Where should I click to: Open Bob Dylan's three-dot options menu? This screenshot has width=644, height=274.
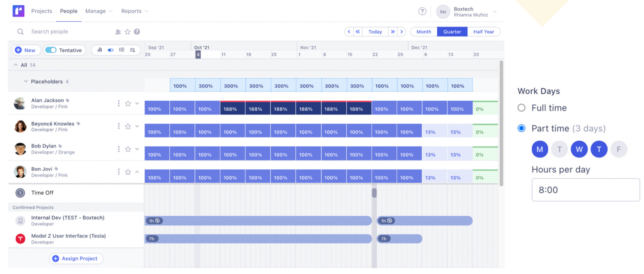point(118,149)
